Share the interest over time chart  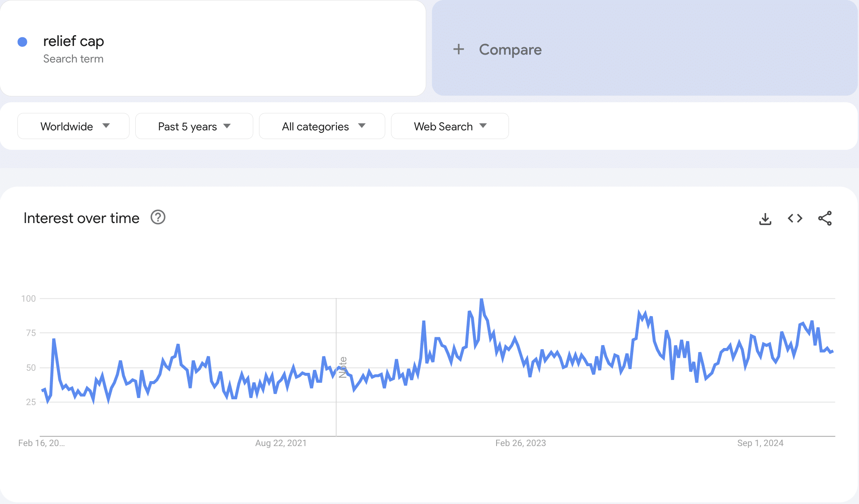point(825,218)
